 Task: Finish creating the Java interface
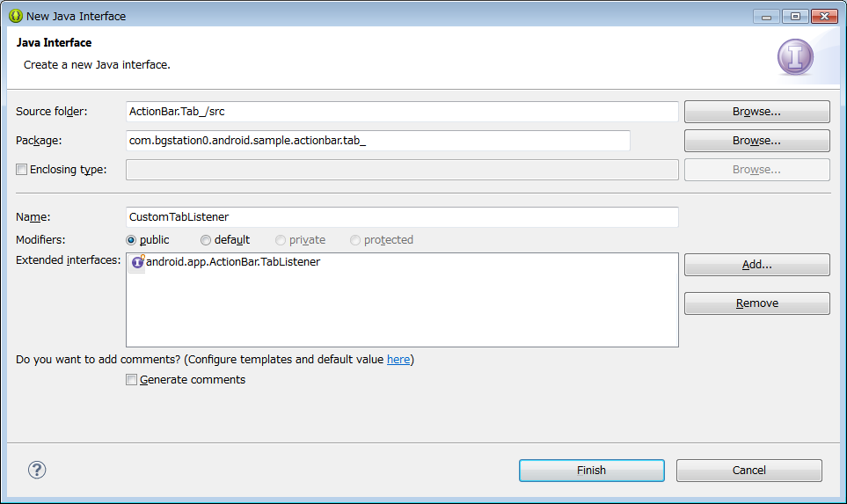pyautogui.click(x=592, y=470)
